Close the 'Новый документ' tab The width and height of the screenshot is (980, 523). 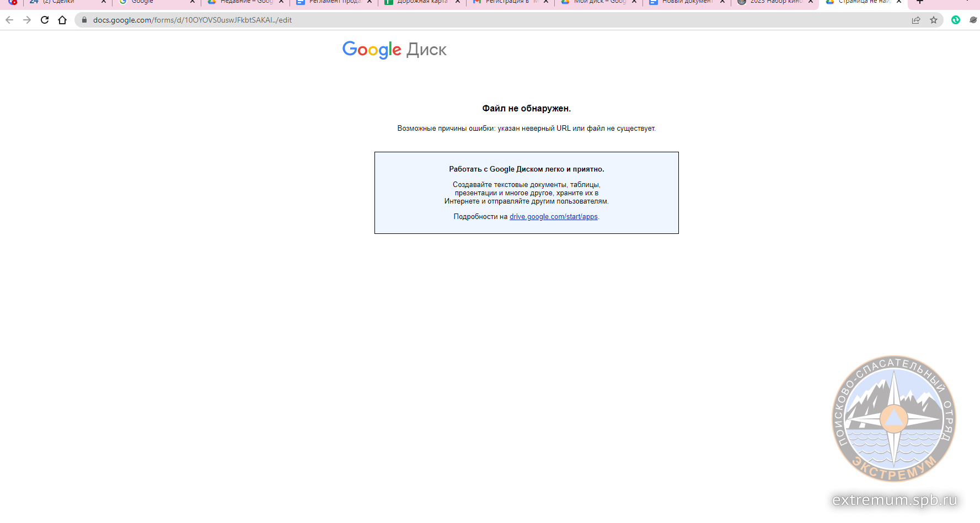pos(722,2)
